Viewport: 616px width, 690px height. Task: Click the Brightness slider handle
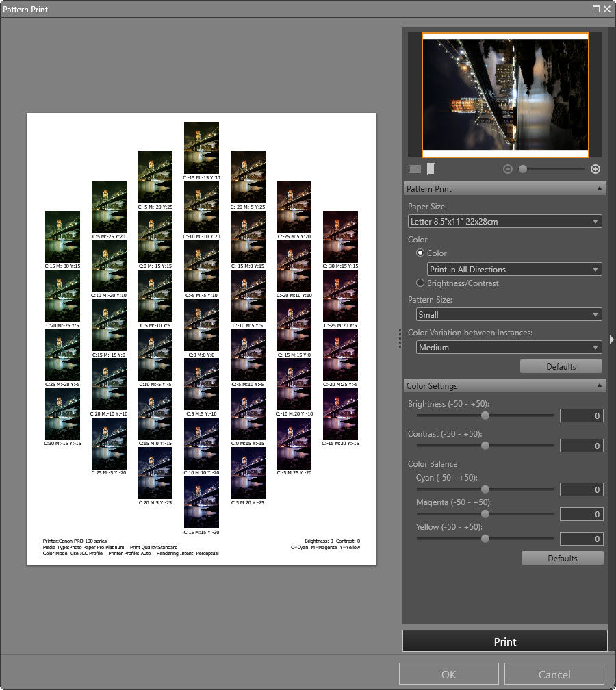pyautogui.click(x=485, y=415)
